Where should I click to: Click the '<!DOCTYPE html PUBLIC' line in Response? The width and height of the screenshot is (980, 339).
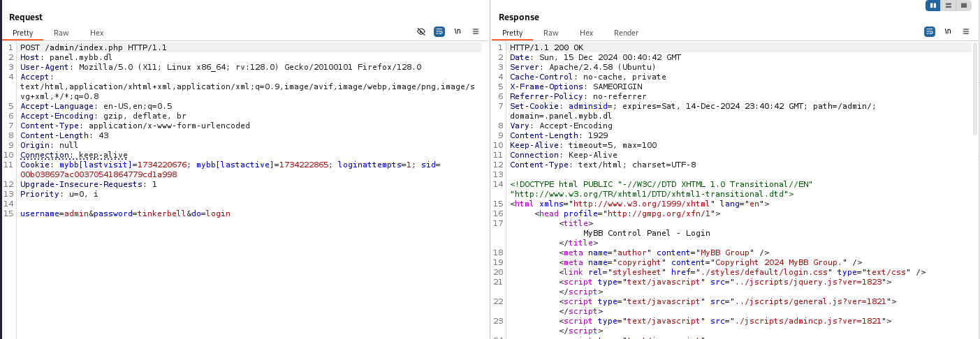(x=661, y=189)
